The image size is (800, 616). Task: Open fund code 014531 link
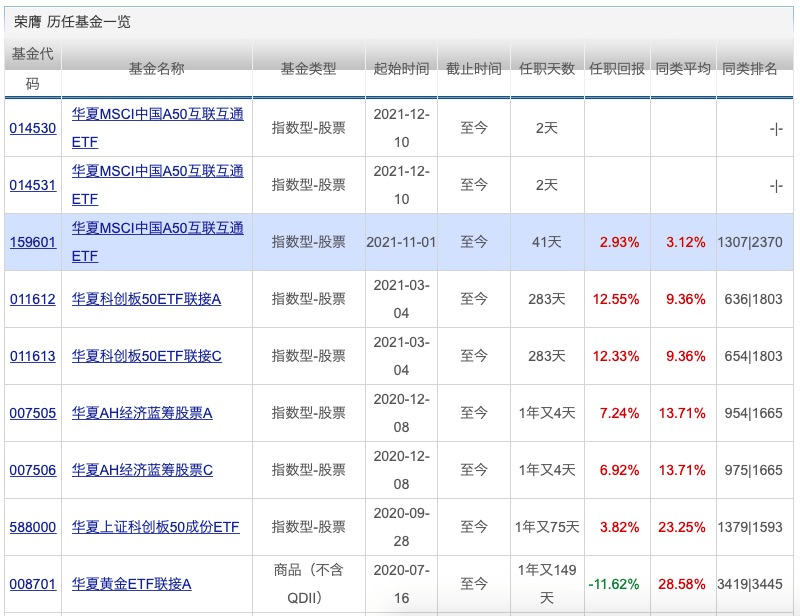[x=32, y=185]
